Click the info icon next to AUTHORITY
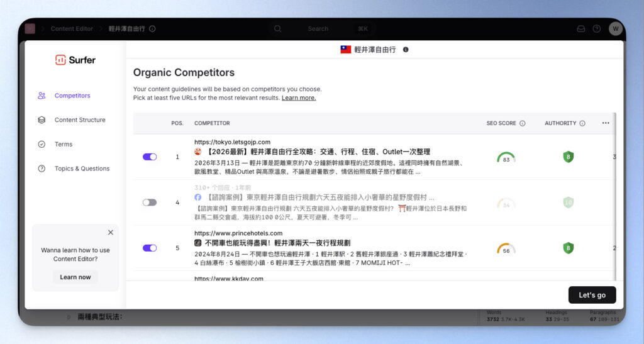This screenshot has height=344, width=644. [582, 123]
